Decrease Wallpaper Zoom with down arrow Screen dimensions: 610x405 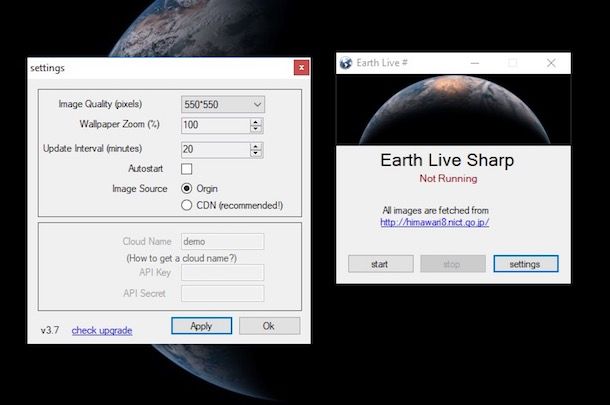256,130
